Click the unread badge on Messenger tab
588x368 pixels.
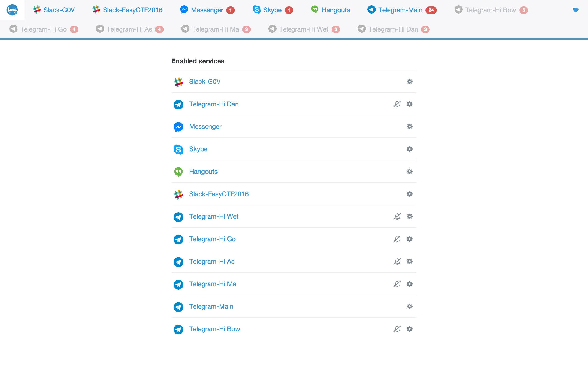[230, 10]
